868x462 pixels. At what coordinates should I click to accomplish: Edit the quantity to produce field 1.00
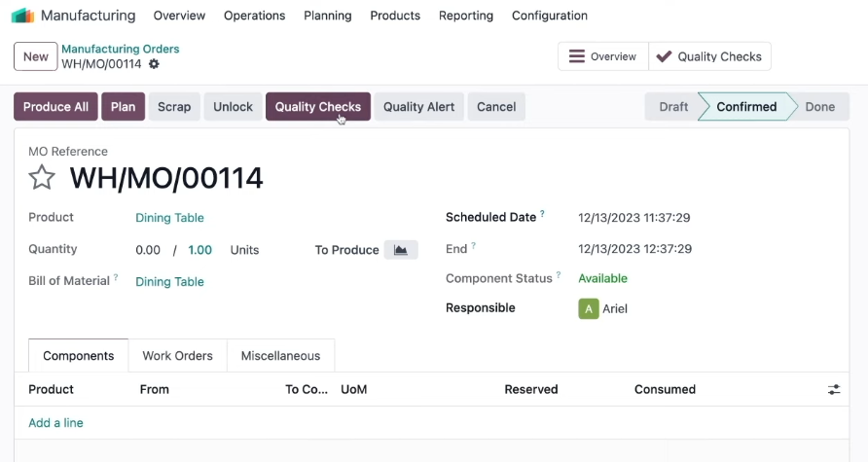[x=199, y=250]
